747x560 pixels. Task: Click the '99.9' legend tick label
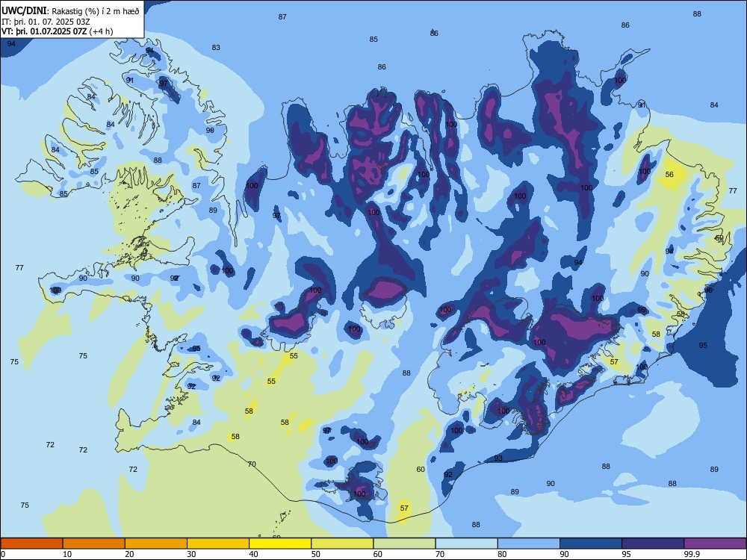(691, 554)
